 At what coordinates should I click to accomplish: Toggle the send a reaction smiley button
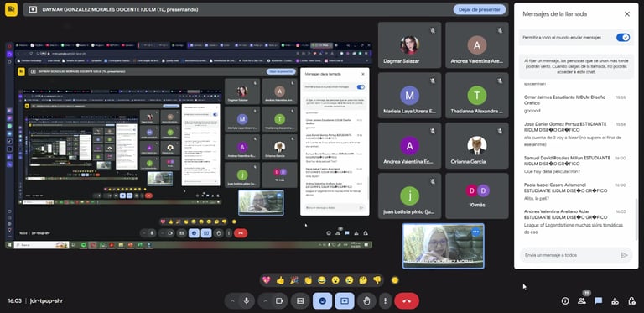pos(322,301)
